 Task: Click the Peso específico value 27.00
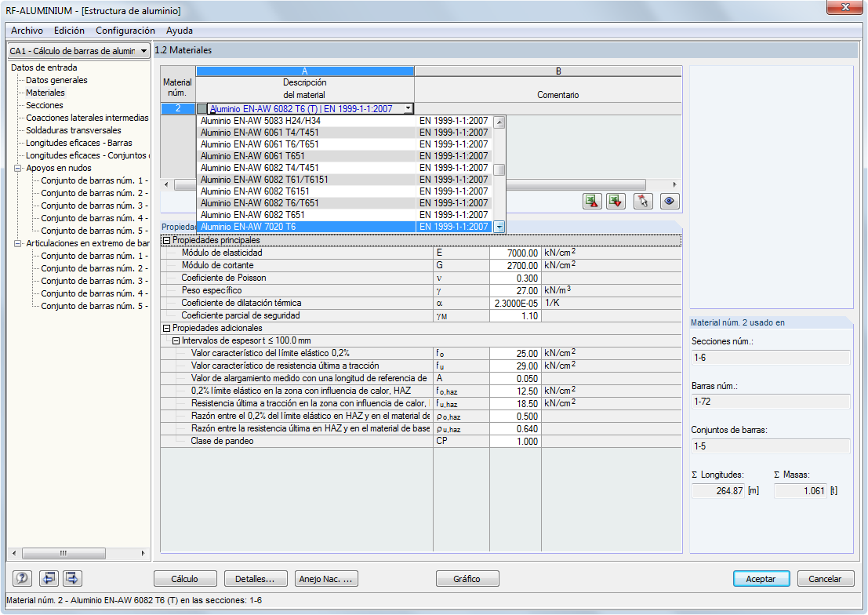(x=515, y=291)
